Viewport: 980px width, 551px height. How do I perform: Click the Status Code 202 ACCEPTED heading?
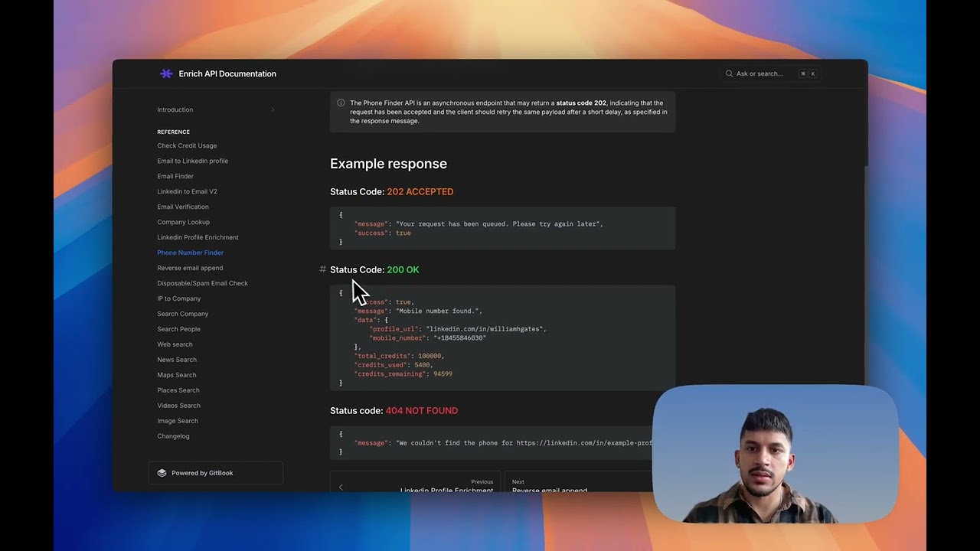click(392, 191)
